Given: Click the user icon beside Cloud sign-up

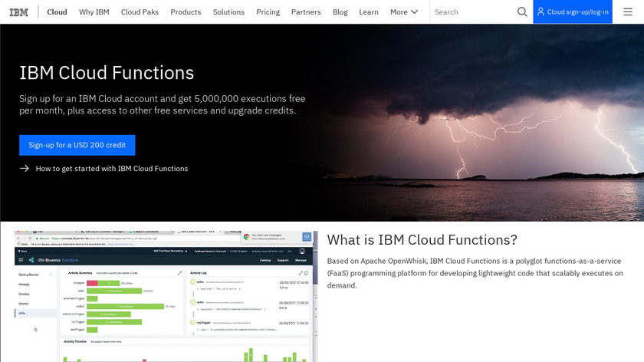Looking at the screenshot, I should click(540, 12).
